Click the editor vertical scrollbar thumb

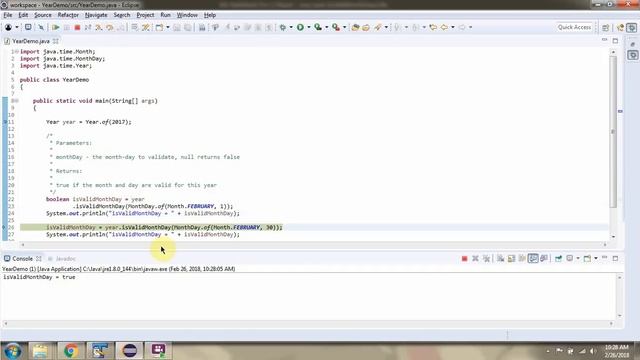click(613, 131)
